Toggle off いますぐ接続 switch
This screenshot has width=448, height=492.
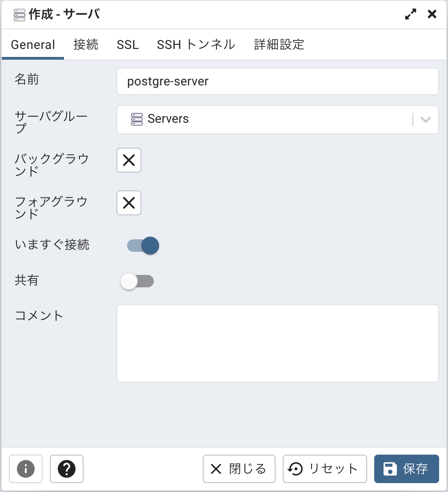[x=143, y=246]
